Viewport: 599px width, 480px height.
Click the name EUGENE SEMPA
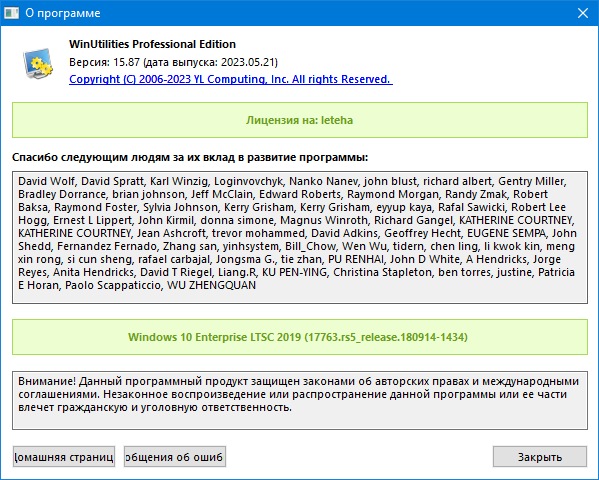click(507, 233)
